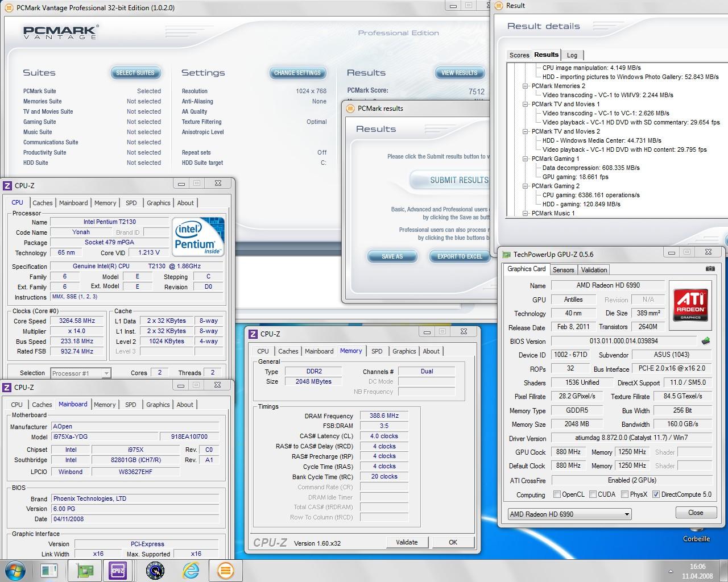The image size is (728, 582).
Task: Collapse the PCMark Gaming 2 node
Action: click(x=526, y=186)
